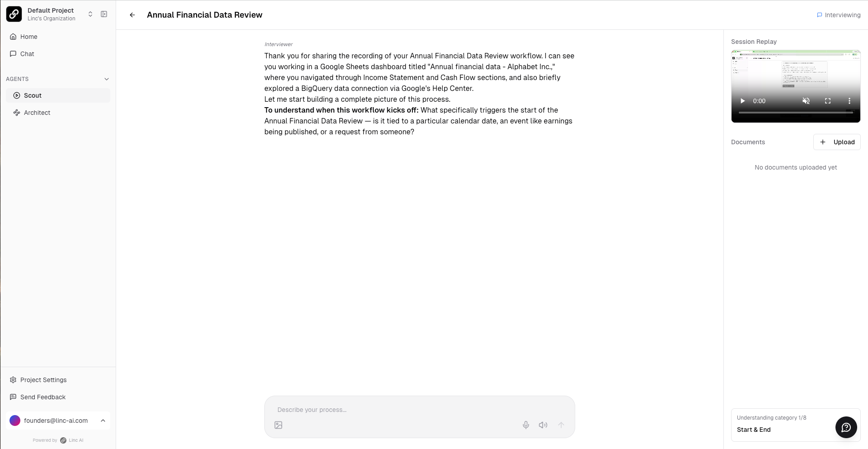Open the help chat bubble icon
This screenshot has height=449, width=868.
pyautogui.click(x=846, y=427)
